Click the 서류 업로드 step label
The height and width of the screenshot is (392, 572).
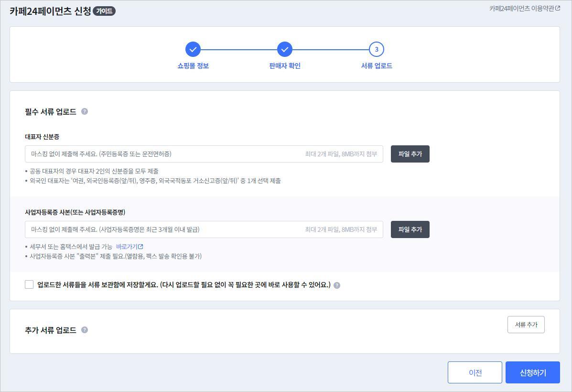(x=377, y=65)
